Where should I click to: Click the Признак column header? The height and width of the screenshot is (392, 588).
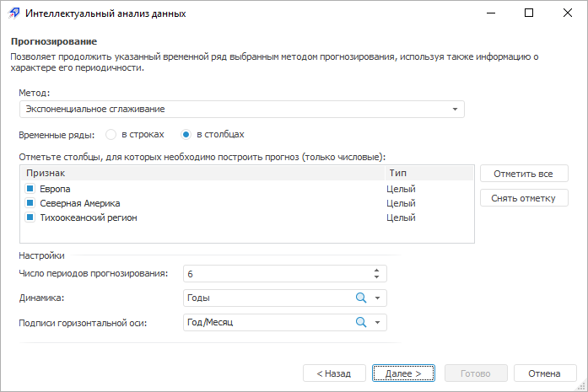[202, 173]
